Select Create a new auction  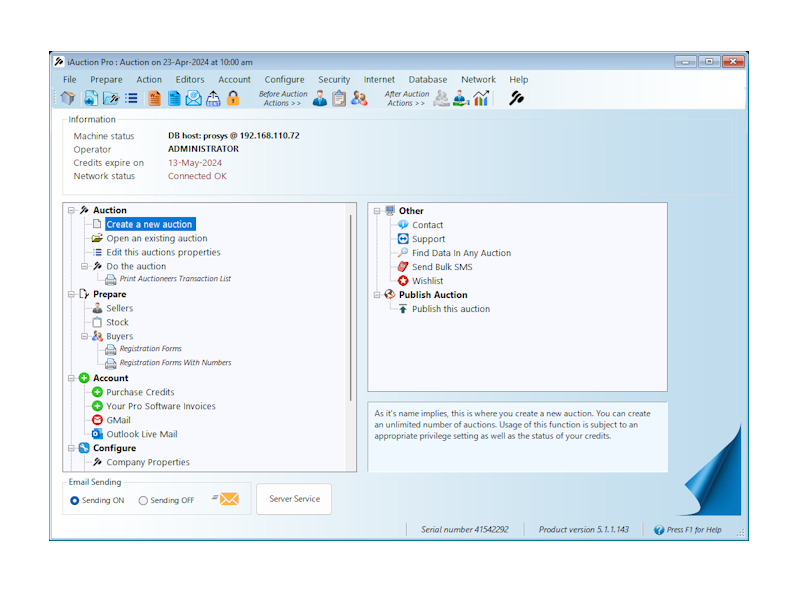click(x=150, y=224)
